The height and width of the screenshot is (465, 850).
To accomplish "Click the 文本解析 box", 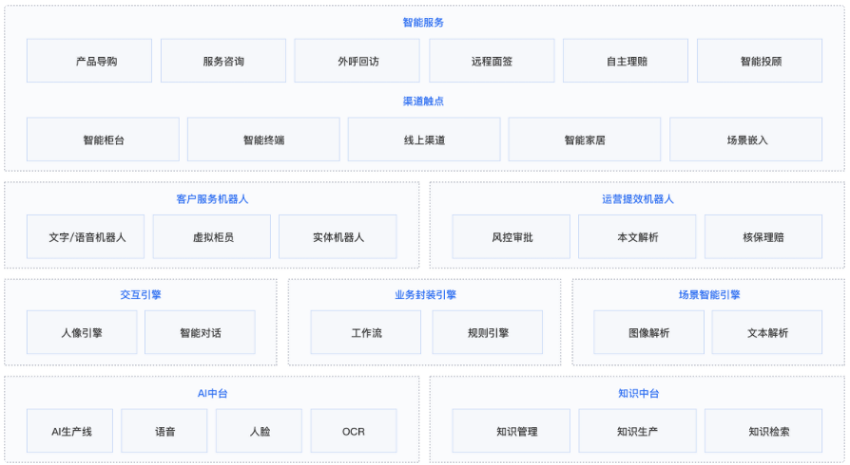I will click(767, 332).
